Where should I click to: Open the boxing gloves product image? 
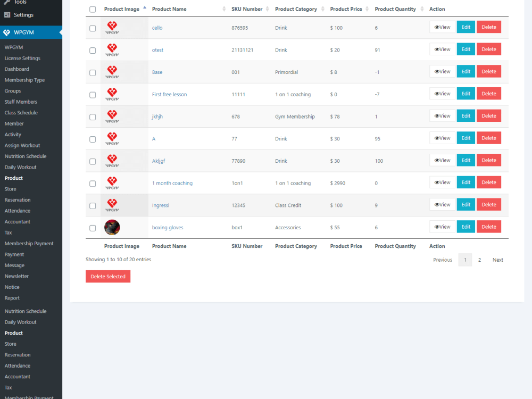[112, 227]
